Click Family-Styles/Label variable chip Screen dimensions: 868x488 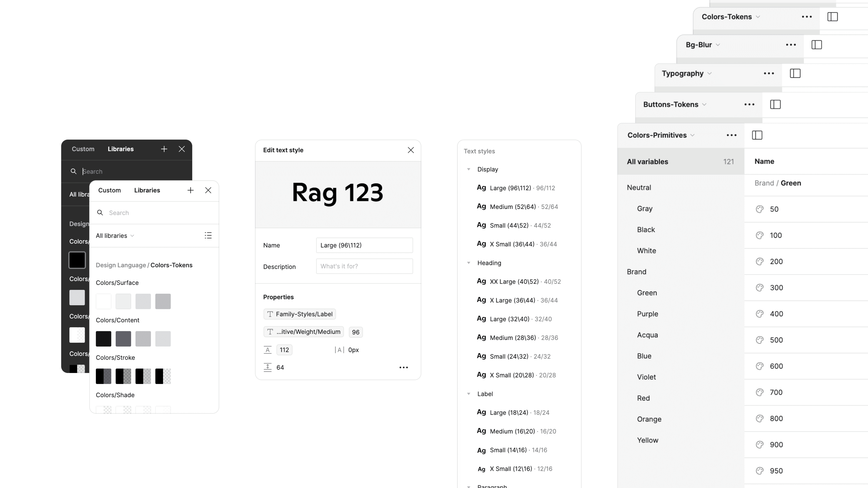pos(300,314)
